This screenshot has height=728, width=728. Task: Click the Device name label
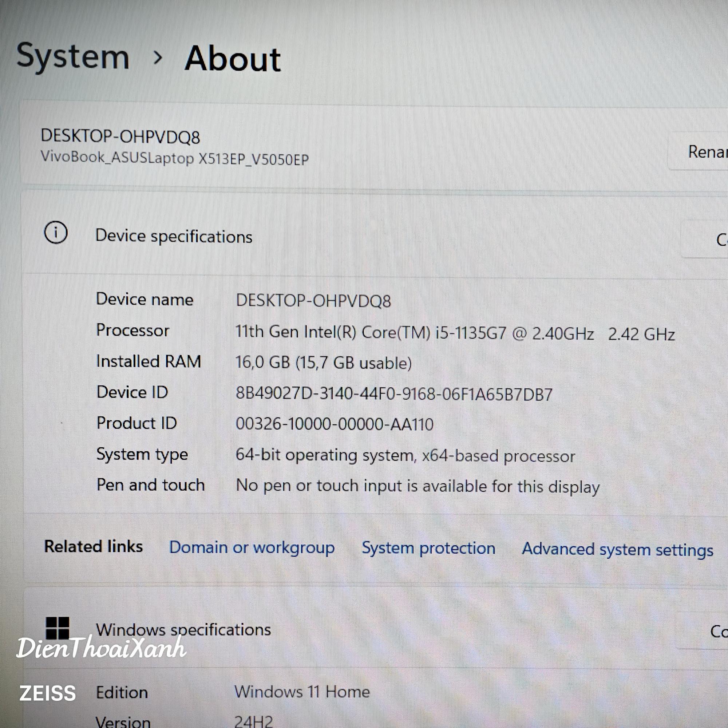pos(145,300)
